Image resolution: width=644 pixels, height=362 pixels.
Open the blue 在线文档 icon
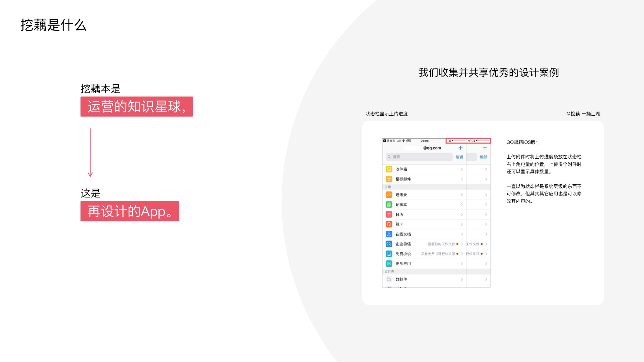coord(389,234)
